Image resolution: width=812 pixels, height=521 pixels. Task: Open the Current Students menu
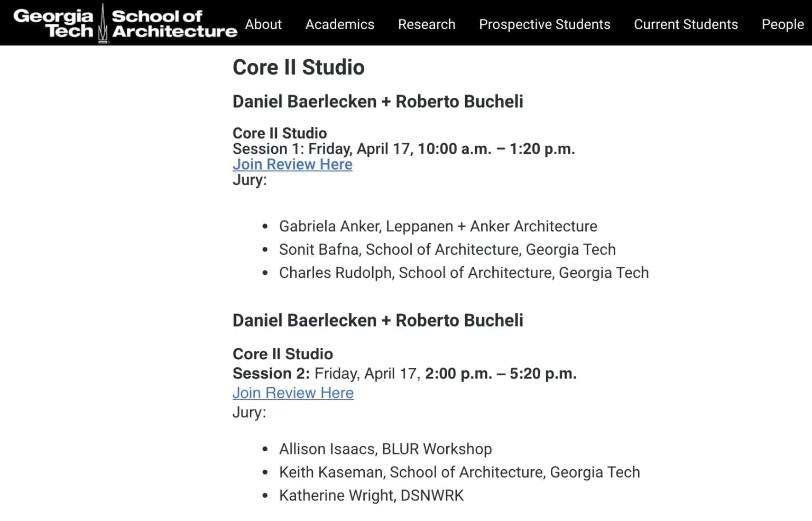pyautogui.click(x=685, y=24)
